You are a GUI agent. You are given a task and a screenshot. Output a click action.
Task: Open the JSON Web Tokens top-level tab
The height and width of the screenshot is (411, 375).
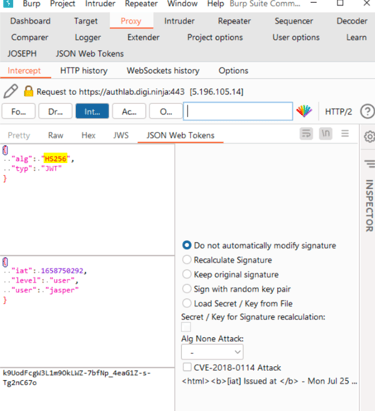pyautogui.click(x=90, y=54)
